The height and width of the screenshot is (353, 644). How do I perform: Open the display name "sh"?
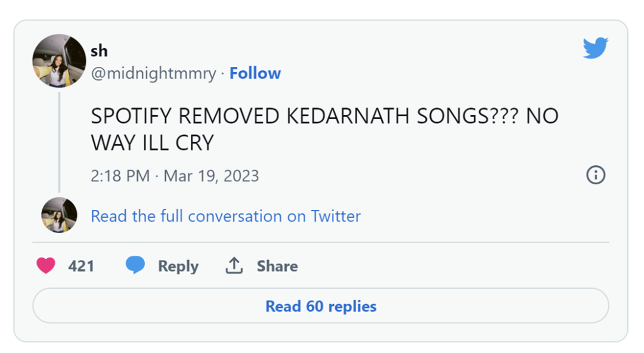pos(99,51)
